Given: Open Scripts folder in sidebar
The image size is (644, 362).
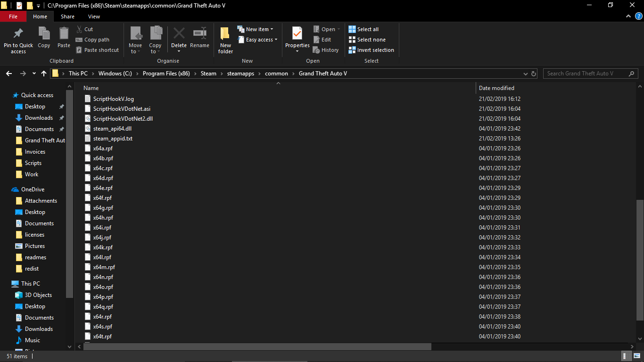Looking at the screenshot, I should (33, 163).
